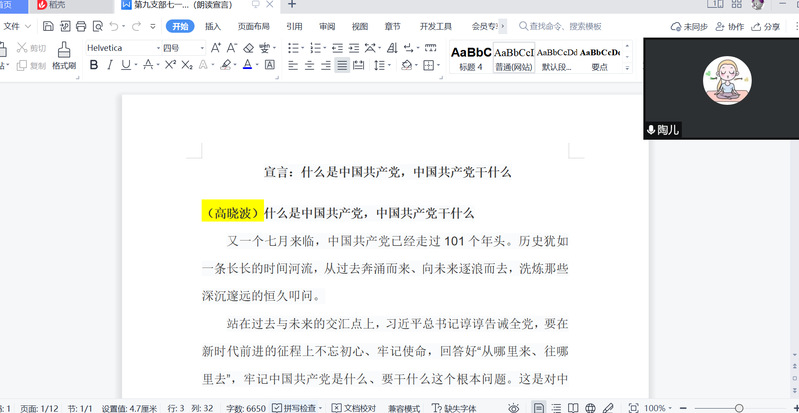Apply superscript formatting
799x413 pixels.
click(x=170, y=65)
